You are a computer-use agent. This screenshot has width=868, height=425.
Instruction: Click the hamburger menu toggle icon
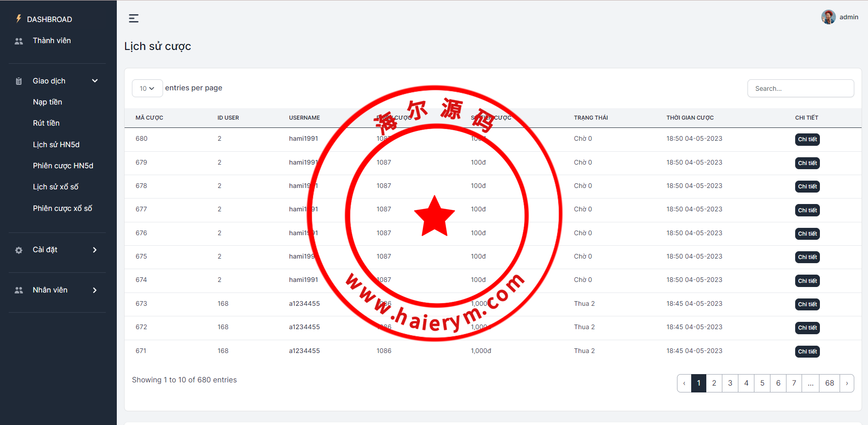coord(133,18)
